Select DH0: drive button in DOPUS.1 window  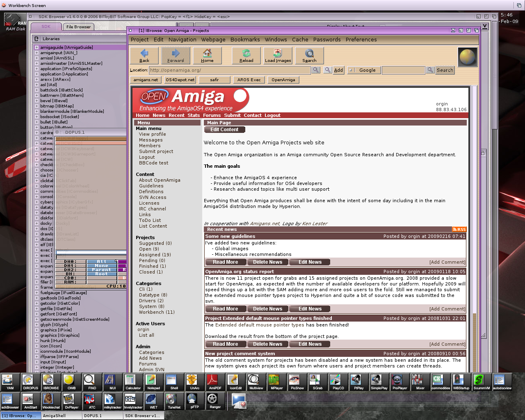(x=70, y=262)
